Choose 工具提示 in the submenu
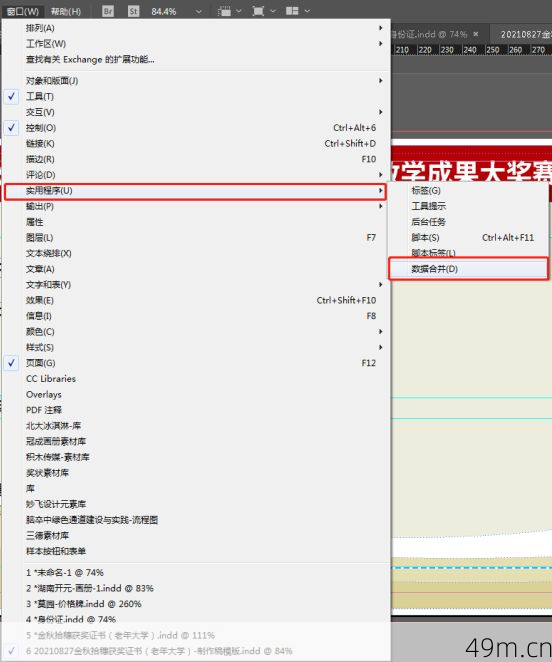Image resolution: width=552 pixels, height=662 pixels. [468, 206]
